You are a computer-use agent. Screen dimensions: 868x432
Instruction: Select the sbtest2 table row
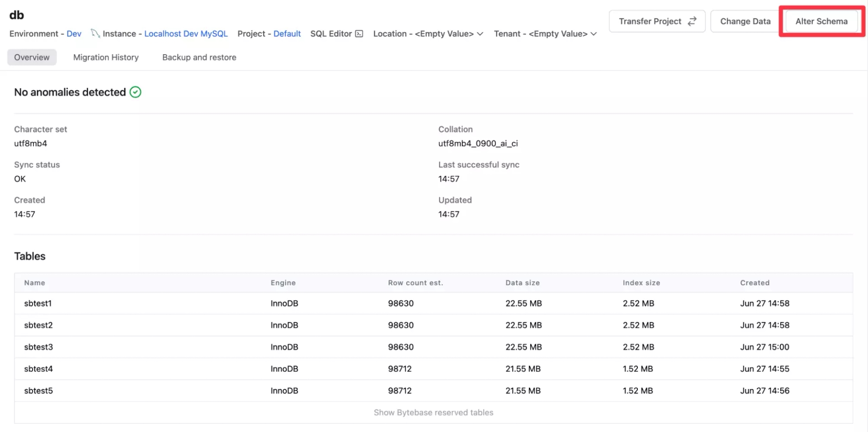(x=434, y=325)
